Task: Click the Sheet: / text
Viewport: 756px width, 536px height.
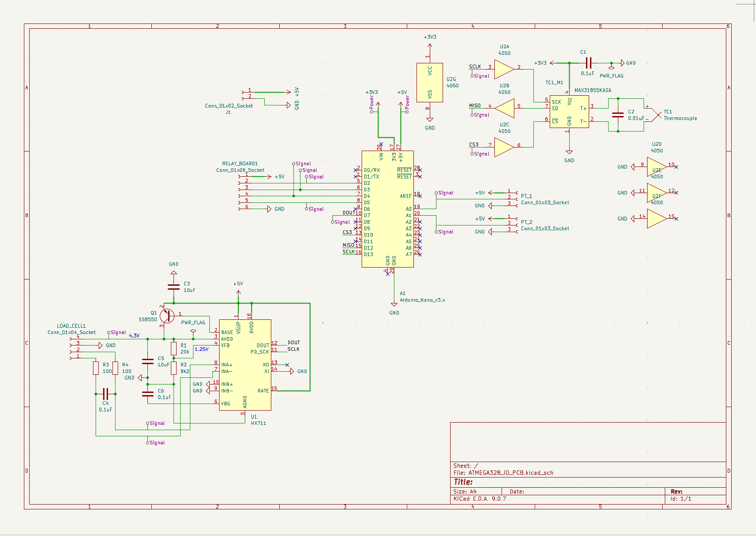Action: pyautogui.click(x=466, y=466)
